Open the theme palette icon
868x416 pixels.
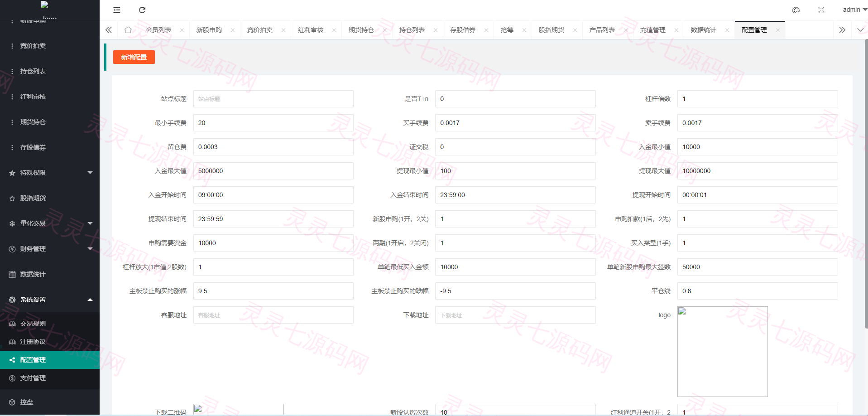click(x=796, y=10)
